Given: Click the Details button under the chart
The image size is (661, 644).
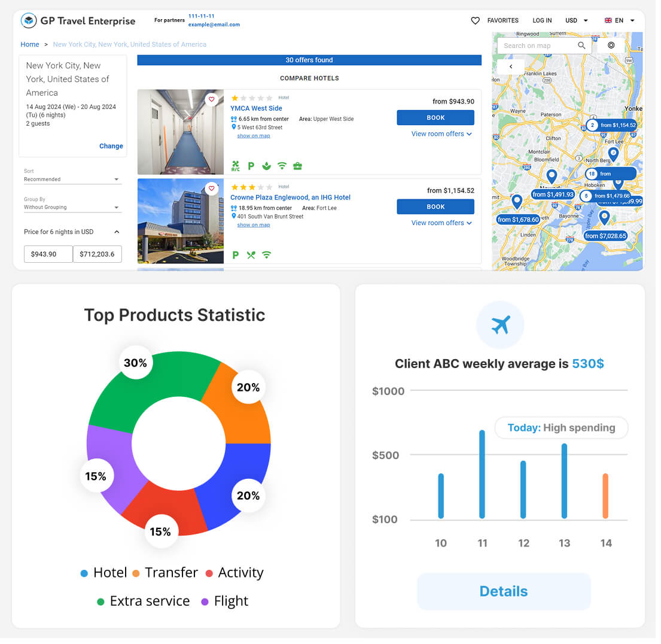Looking at the screenshot, I should pos(504,591).
